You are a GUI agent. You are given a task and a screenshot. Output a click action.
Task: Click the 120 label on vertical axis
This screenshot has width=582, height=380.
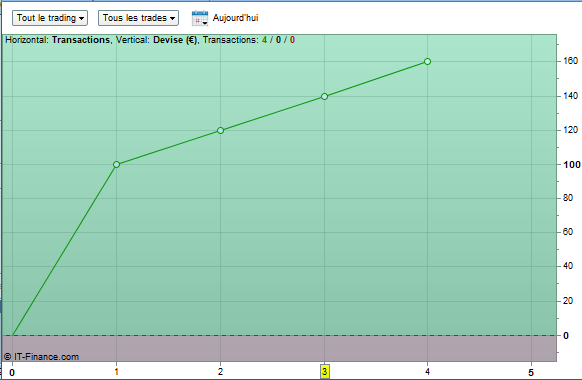570,130
